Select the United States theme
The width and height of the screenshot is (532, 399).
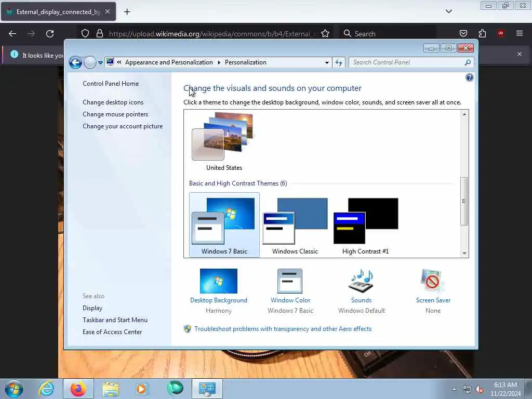tap(224, 142)
